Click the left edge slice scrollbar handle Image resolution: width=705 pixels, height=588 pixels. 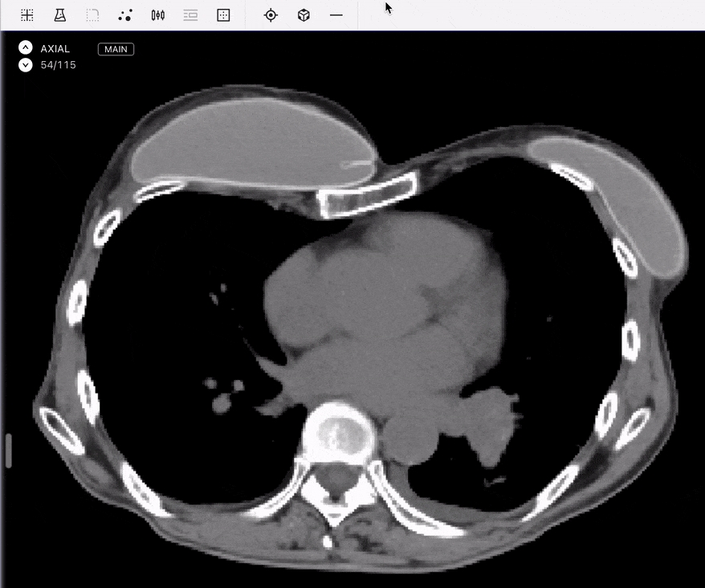(x=9, y=451)
